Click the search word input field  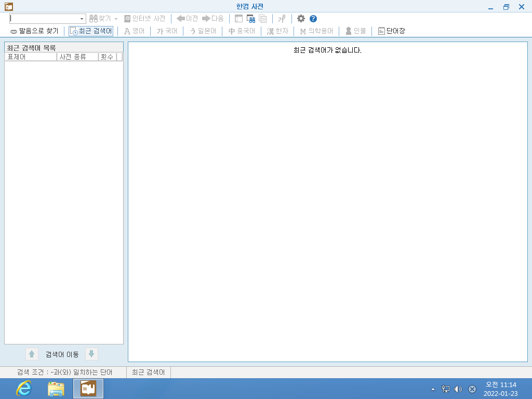(x=44, y=18)
